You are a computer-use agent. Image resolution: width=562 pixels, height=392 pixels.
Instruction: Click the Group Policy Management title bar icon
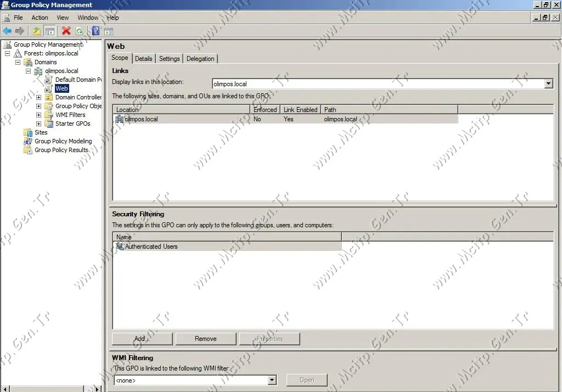[5, 4]
